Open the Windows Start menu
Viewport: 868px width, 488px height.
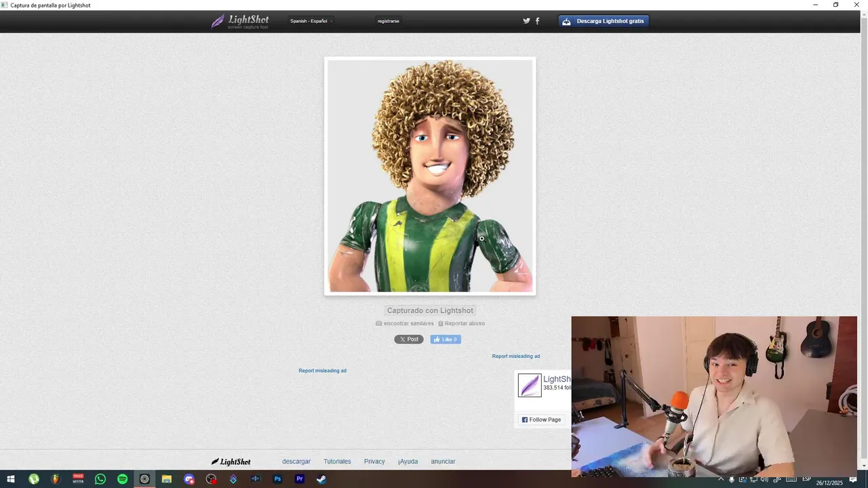point(11,479)
